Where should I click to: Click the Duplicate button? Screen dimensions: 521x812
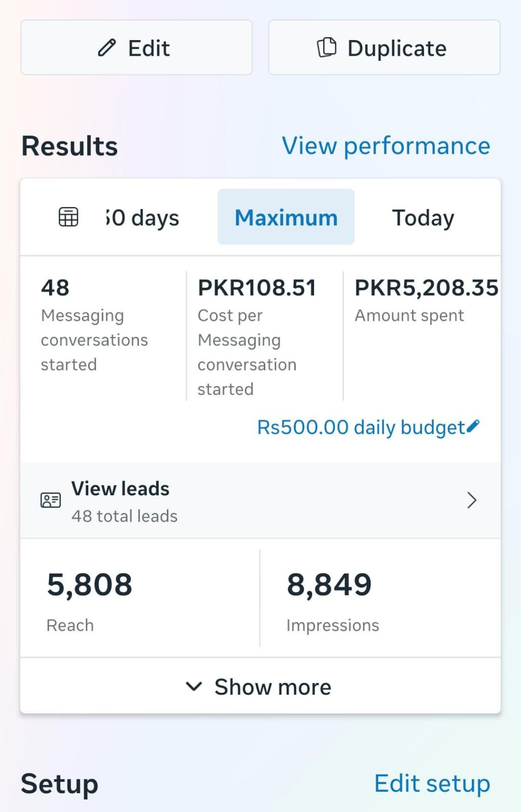tap(384, 47)
